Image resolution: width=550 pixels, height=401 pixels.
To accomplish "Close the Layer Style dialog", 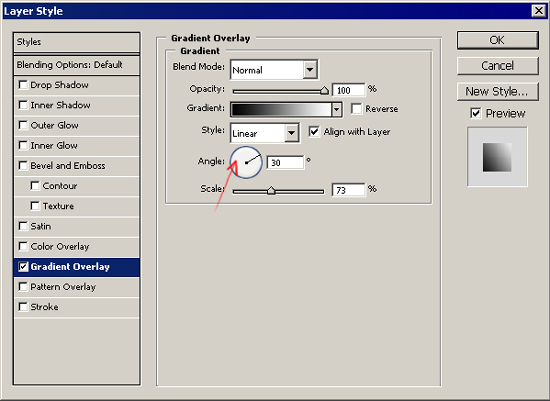I will tap(538, 11).
